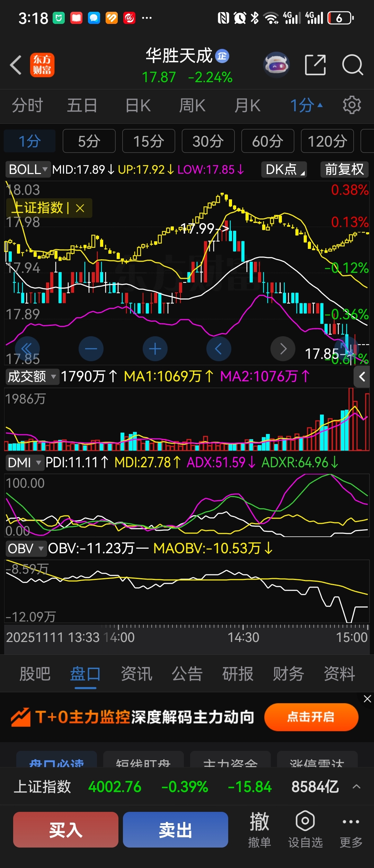Select the 30分 period chip

click(208, 141)
